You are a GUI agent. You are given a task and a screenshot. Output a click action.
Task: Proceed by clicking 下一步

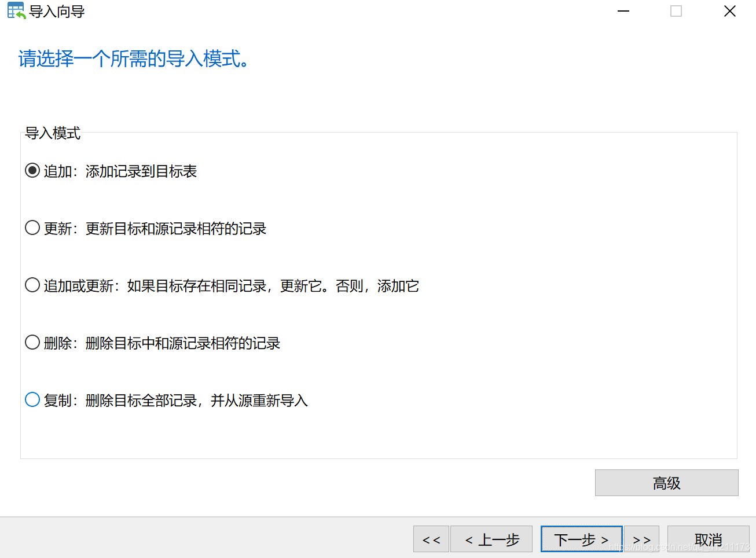(581, 539)
